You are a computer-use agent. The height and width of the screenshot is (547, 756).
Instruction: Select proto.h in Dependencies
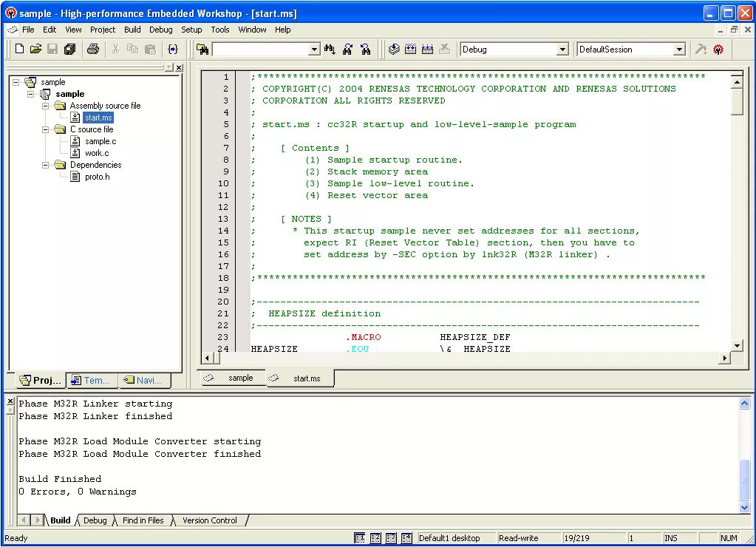(x=97, y=177)
